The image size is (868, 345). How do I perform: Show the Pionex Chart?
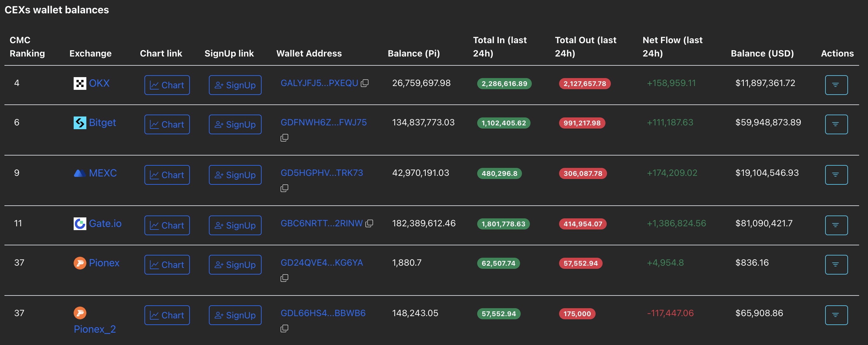(x=167, y=264)
